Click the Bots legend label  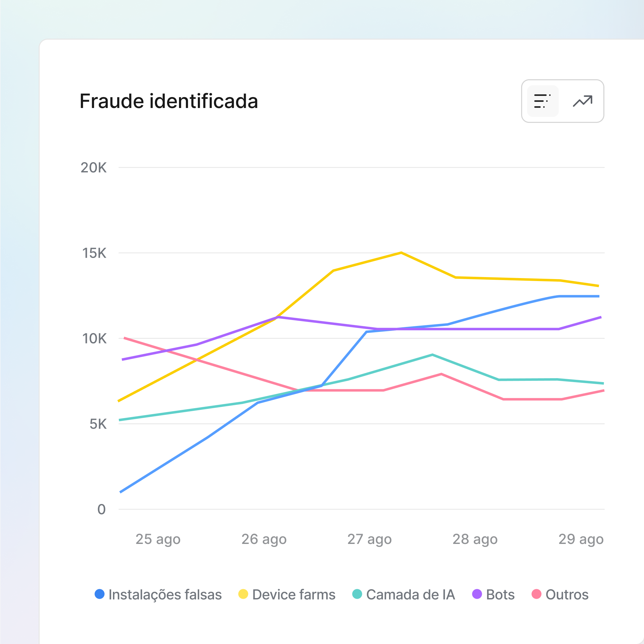(x=500, y=594)
